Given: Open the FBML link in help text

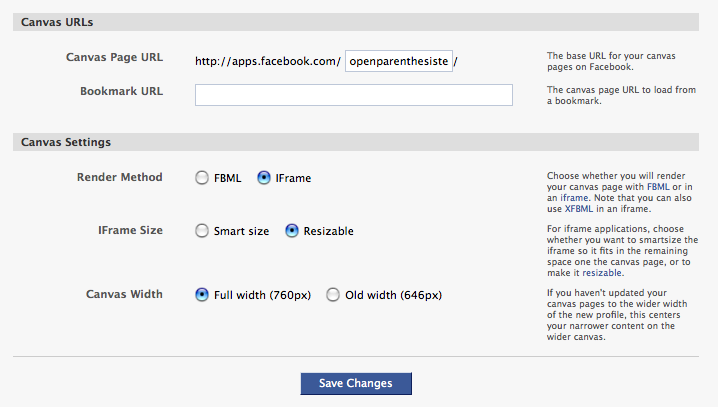Looking at the screenshot, I should [x=658, y=187].
